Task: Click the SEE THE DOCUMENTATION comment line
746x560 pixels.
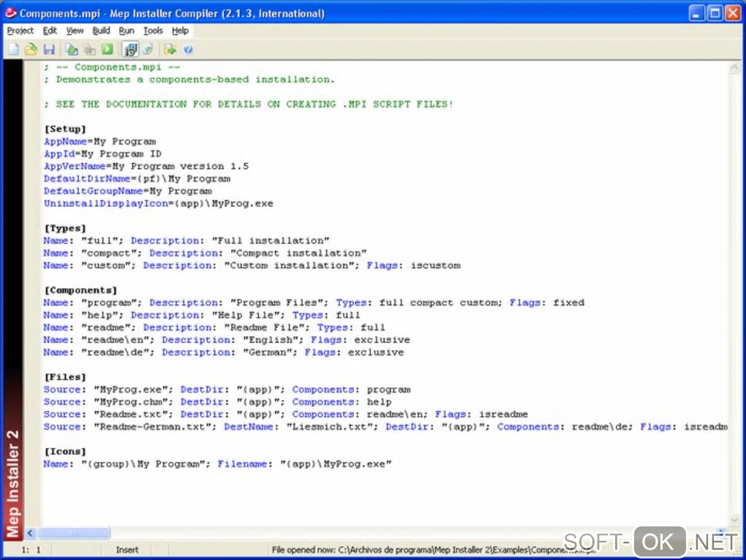Action: (249, 104)
